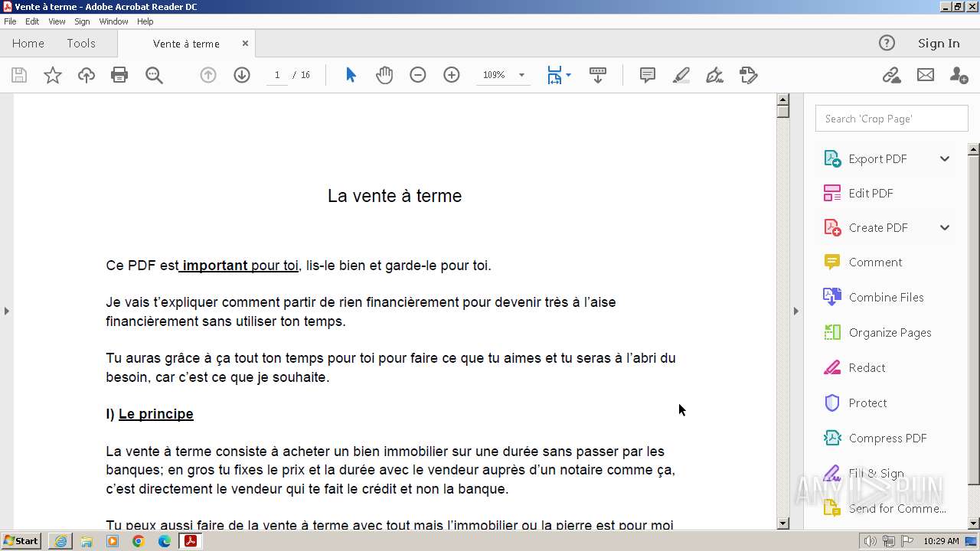980x551 pixels.
Task: Upload the file with the cloud icon
Action: [x=87, y=75]
